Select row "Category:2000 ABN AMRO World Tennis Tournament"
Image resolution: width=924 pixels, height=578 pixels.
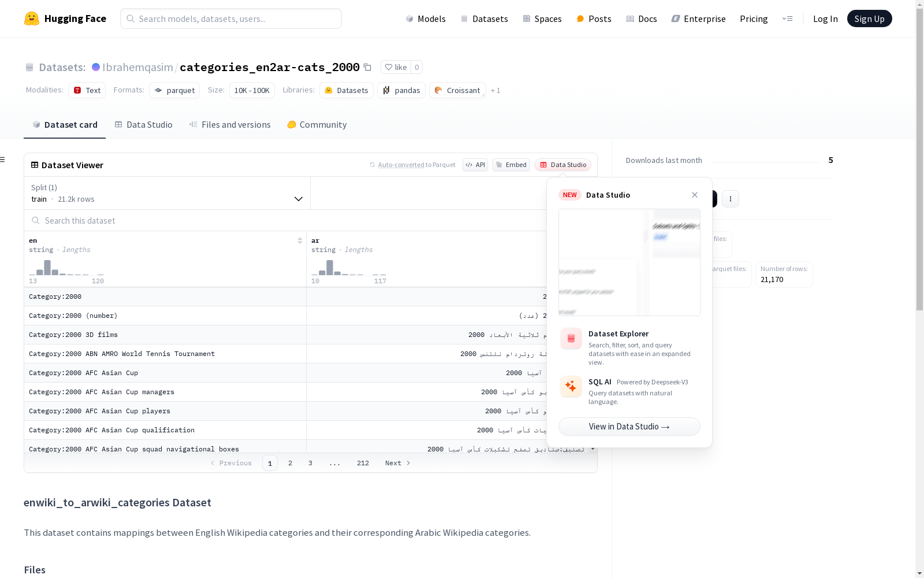285,354
